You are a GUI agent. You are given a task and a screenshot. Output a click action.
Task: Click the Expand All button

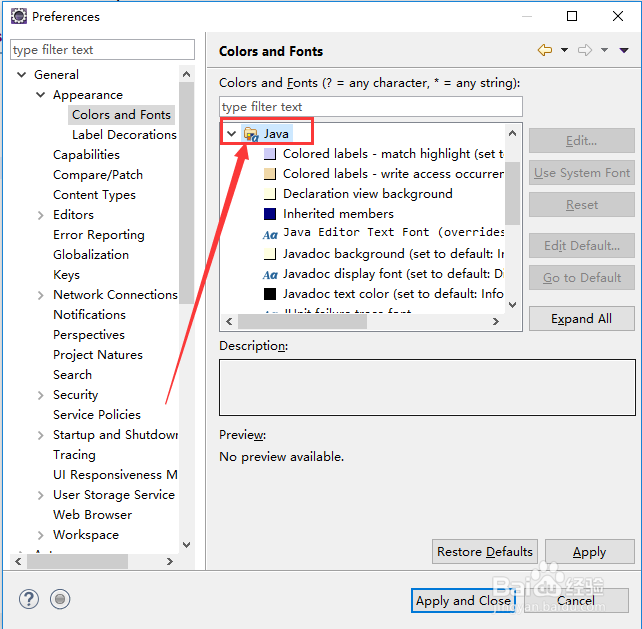(x=582, y=319)
